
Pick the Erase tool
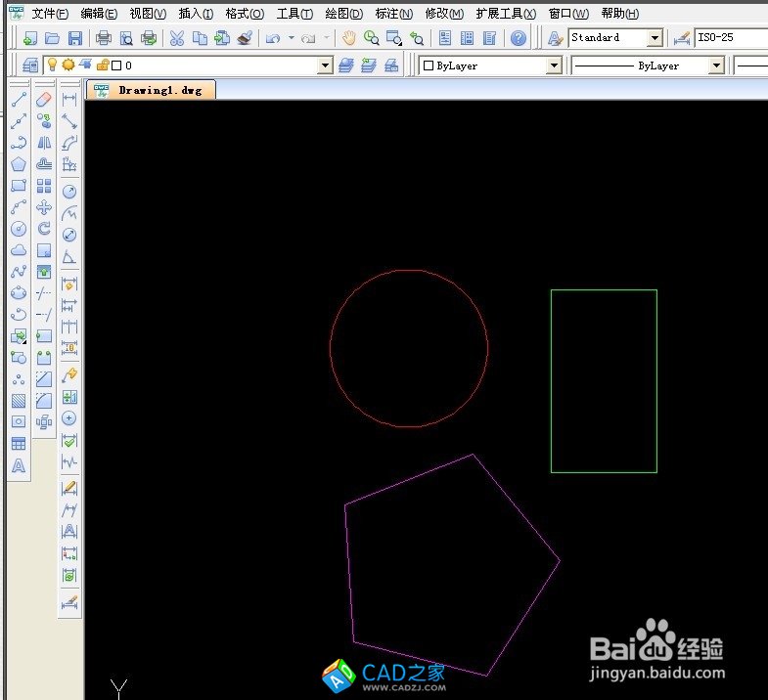point(44,100)
